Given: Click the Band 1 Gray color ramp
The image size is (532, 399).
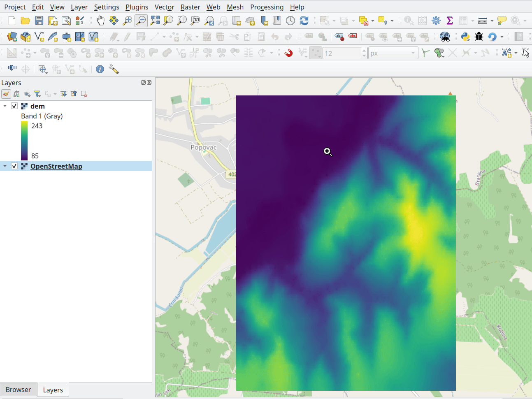Looking at the screenshot, I should pos(24,141).
